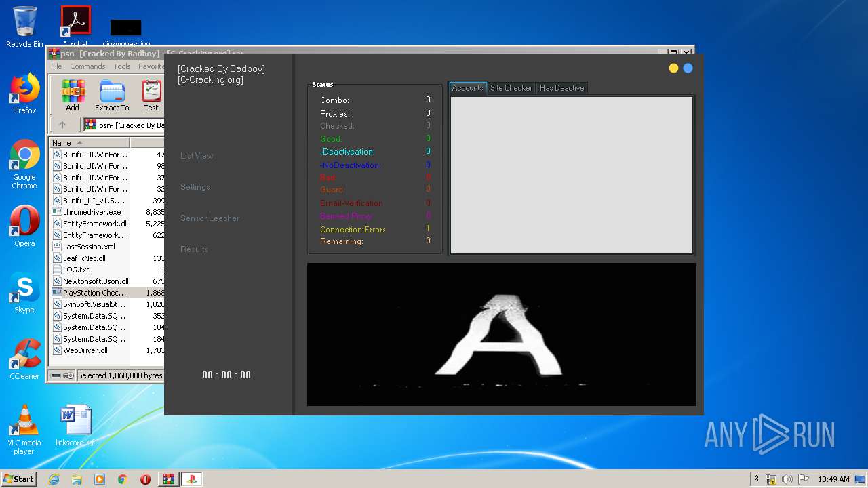This screenshot has height=488, width=868.
Task: Open Settings in checker sidebar
Action: tap(195, 187)
